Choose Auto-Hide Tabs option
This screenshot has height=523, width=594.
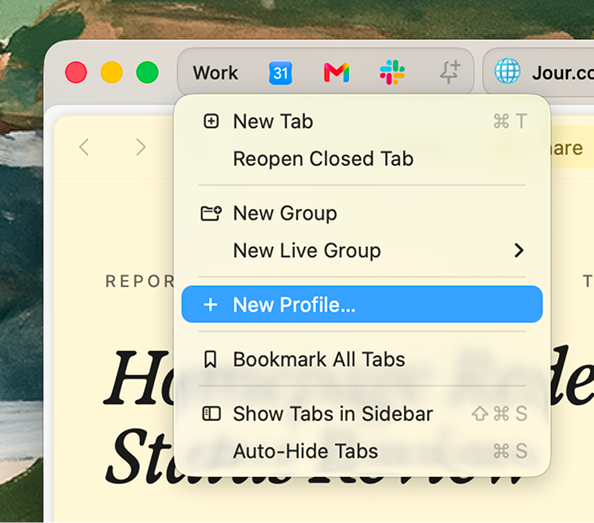(x=362, y=451)
